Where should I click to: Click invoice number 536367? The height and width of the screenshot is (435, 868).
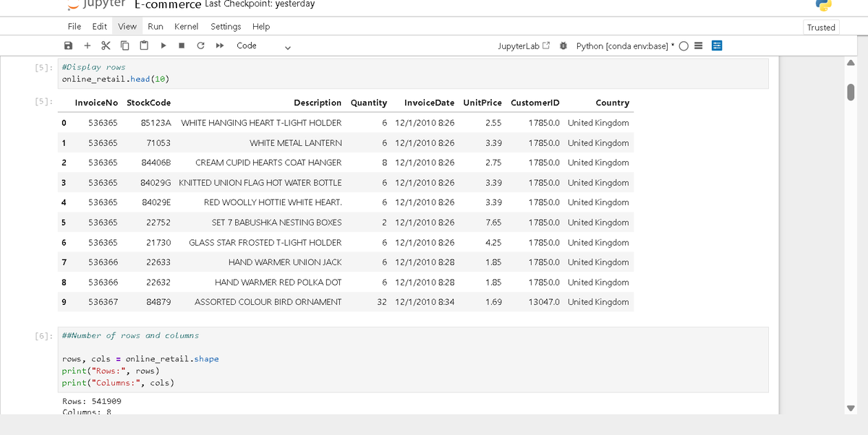pos(103,302)
